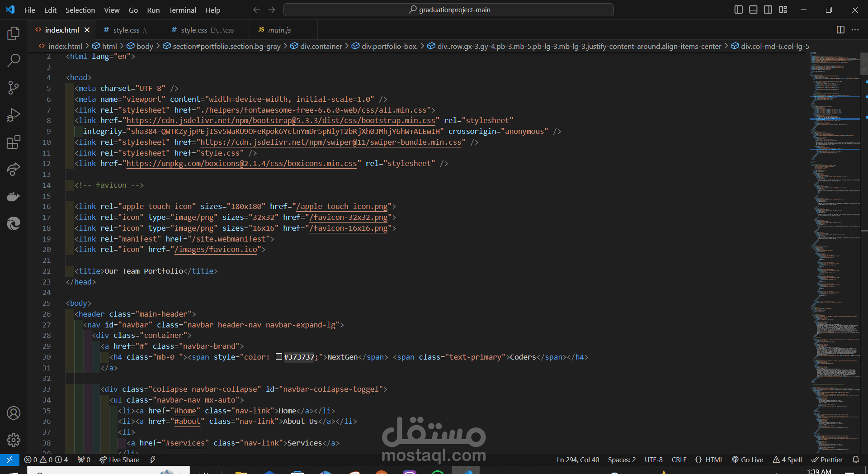Open the Extensions view
Screen dimensions: 868x474
[14, 142]
